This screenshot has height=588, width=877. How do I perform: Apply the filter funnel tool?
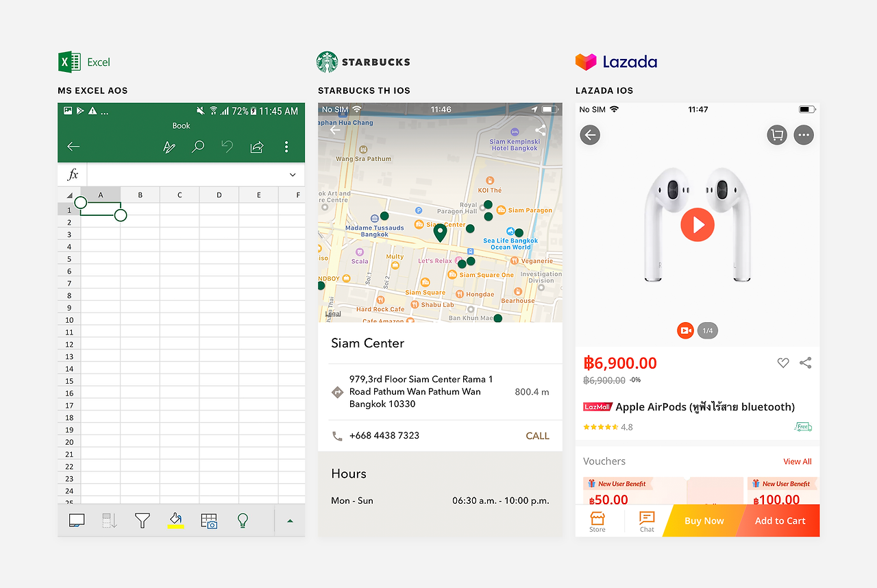tap(142, 521)
